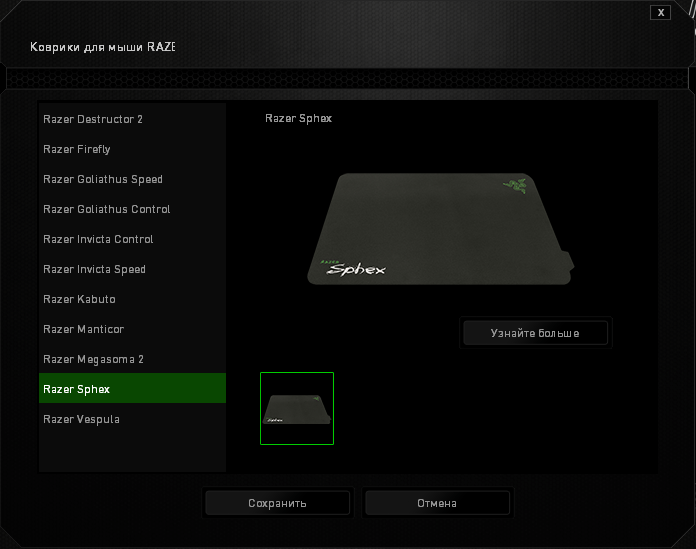Pick Razer Manticor mouse mat

(x=132, y=329)
